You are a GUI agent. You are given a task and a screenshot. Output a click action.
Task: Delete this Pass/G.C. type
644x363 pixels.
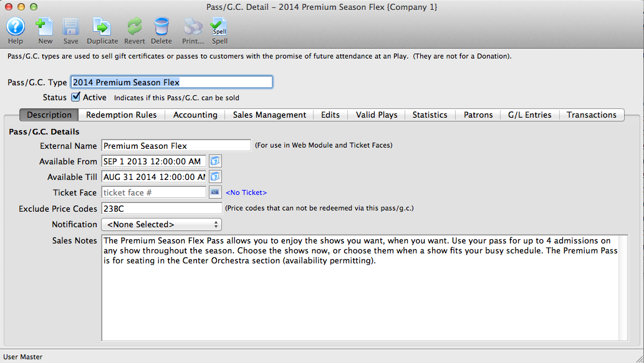pyautogui.click(x=161, y=27)
